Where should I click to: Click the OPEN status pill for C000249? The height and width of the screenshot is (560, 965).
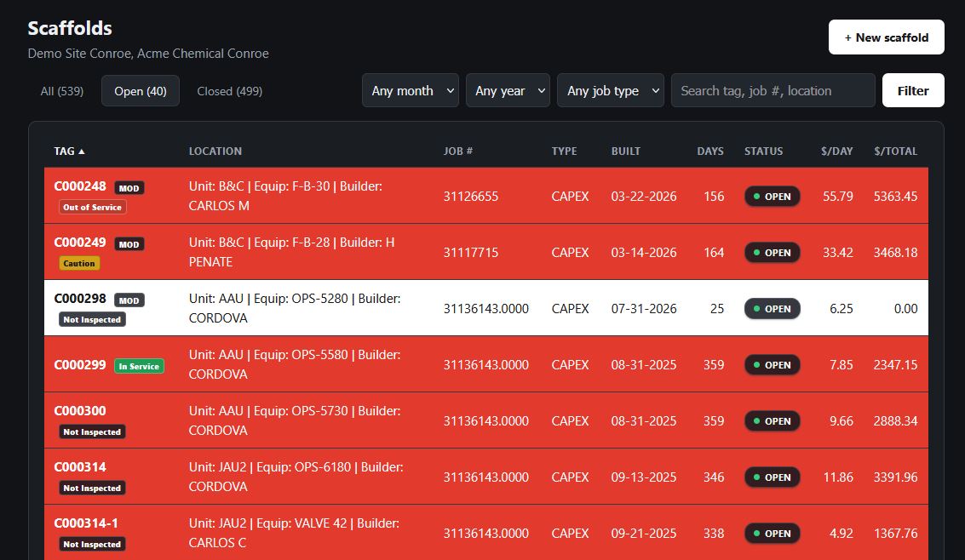pyautogui.click(x=773, y=253)
